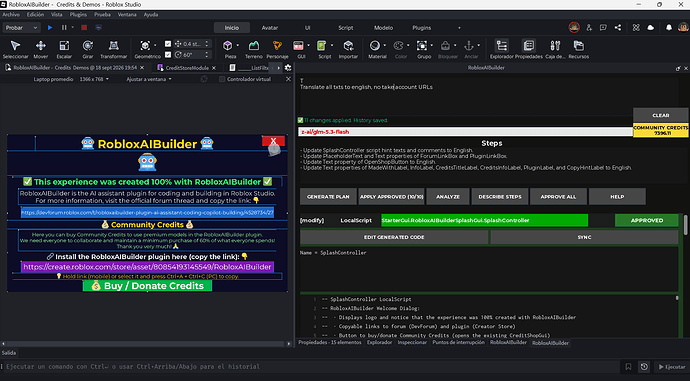Close the splash dialog with red X
The image size is (690, 381).
pyautogui.click(x=273, y=141)
